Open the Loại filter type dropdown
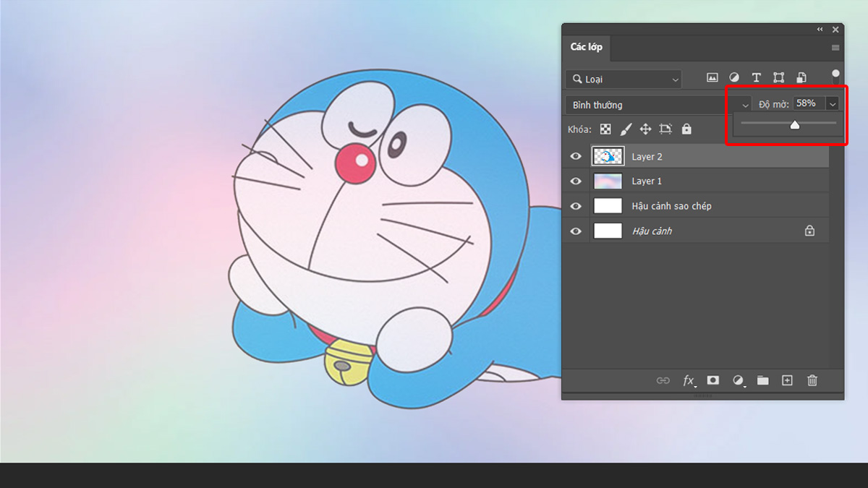This screenshot has width=868, height=488. point(624,79)
